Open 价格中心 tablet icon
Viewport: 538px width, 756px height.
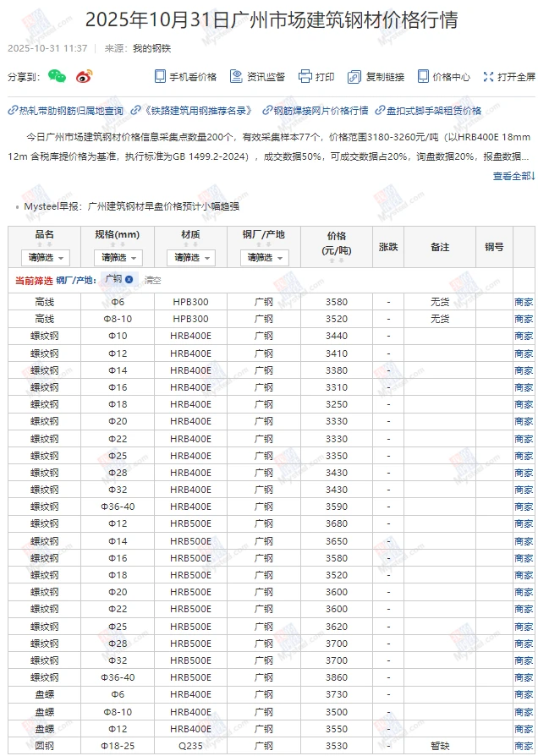(423, 77)
